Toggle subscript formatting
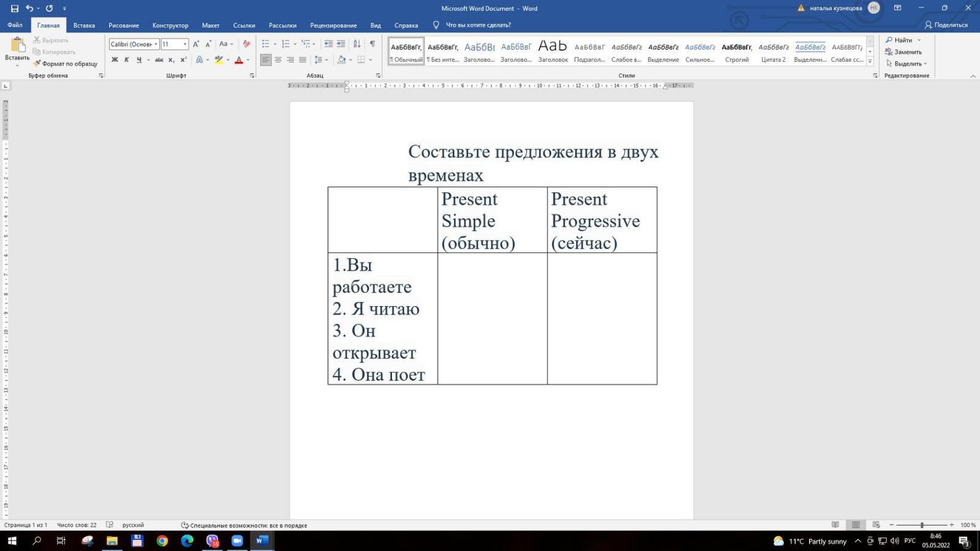The width and height of the screenshot is (980, 551). (x=171, y=60)
